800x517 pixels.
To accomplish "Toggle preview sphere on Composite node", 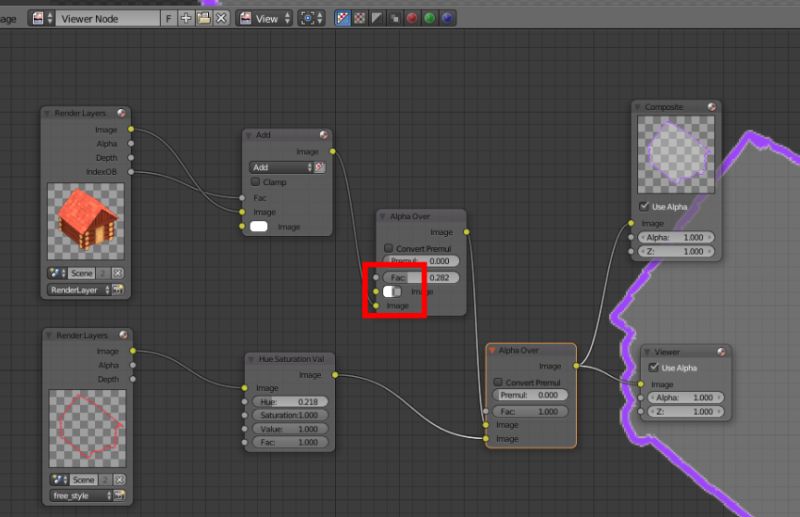I will pyautogui.click(x=712, y=107).
